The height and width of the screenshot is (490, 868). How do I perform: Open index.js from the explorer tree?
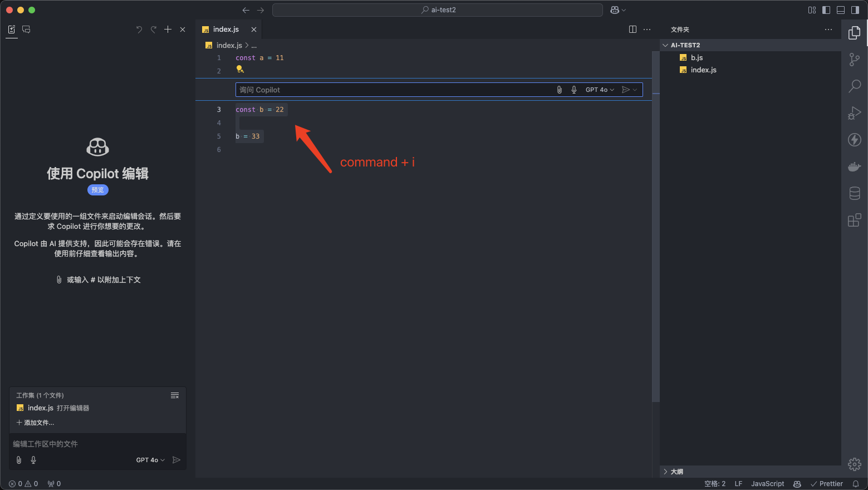tap(751, 70)
